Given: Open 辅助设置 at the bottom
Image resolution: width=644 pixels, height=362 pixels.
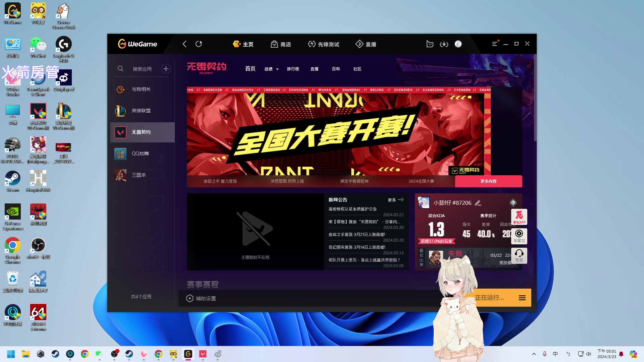Looking at the screenshot, I should (201, 298).
